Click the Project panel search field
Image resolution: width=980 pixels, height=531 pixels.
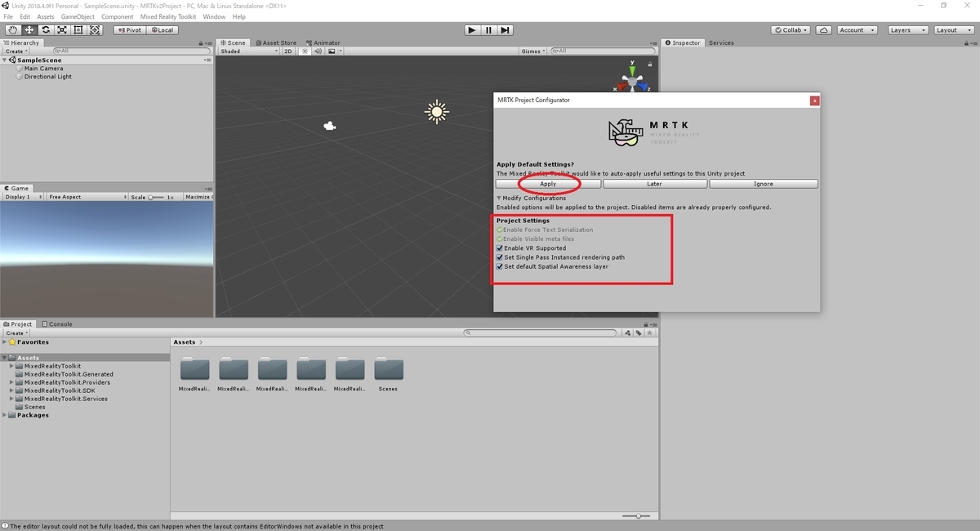(540, 333)
